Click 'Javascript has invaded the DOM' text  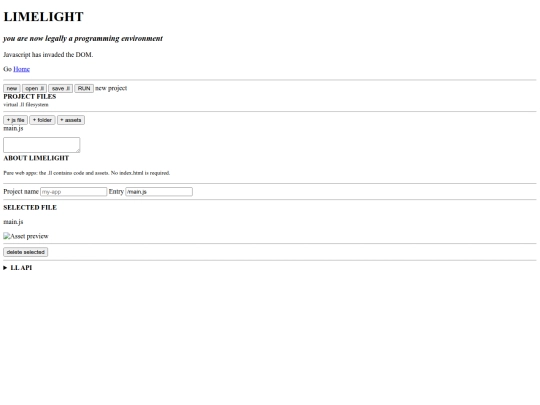pos(48,55)
